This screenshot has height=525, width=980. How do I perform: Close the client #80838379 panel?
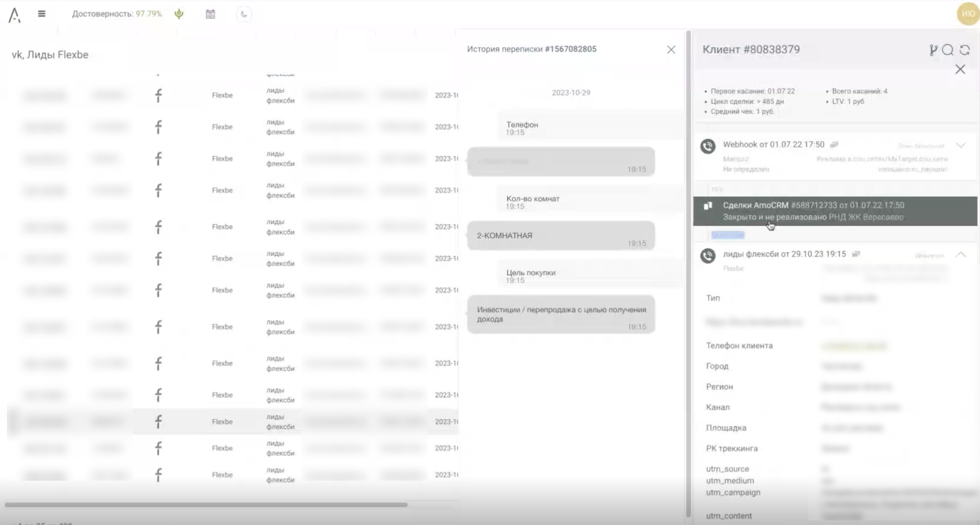point(960,69)
